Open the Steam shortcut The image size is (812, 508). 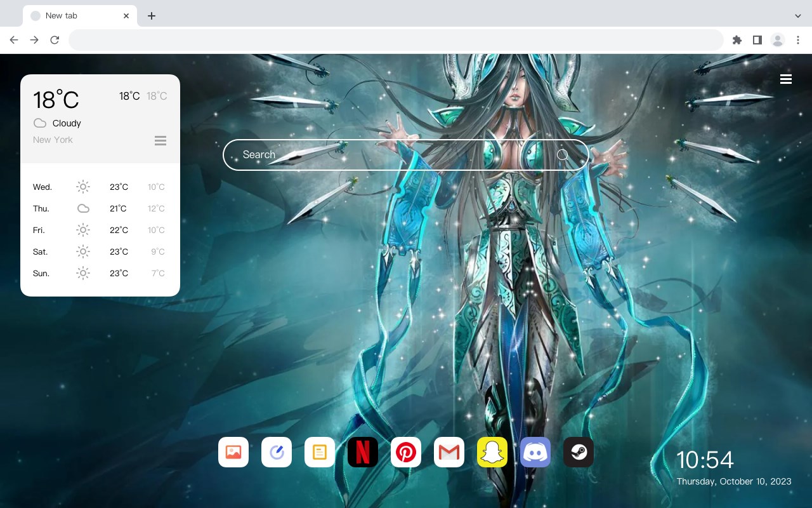coord(579,452)
